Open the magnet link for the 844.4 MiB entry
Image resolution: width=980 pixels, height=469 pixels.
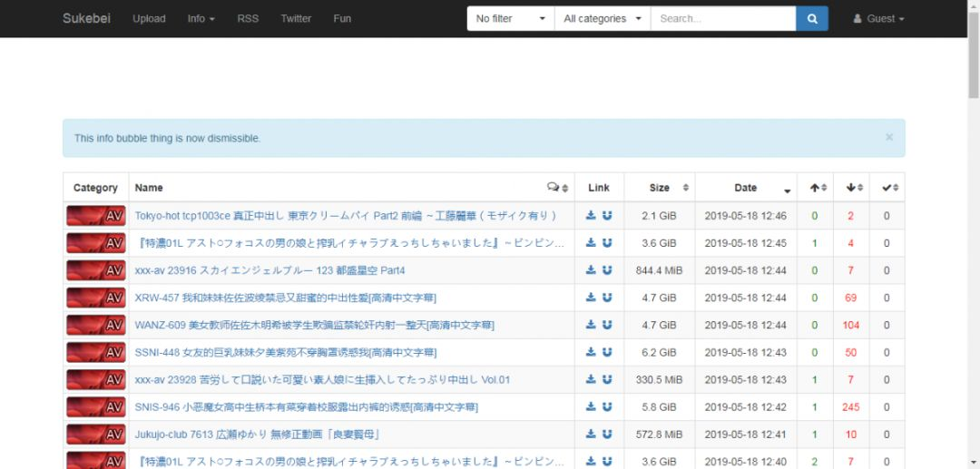(607, 270)
